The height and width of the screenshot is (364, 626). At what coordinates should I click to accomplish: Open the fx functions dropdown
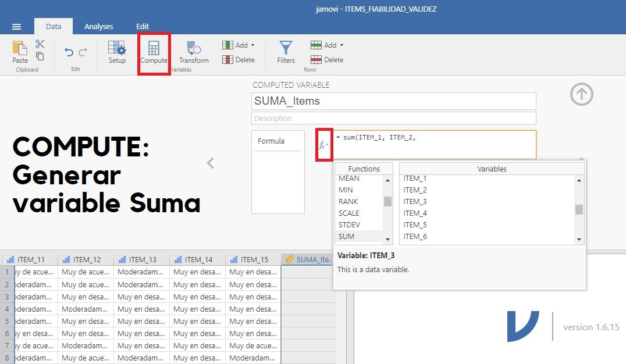pos(323,145)
